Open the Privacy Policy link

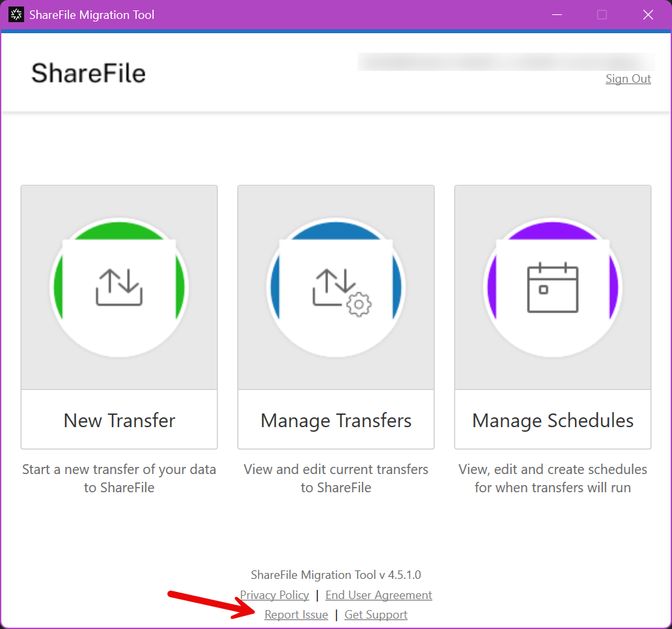[x=274, y=594]
